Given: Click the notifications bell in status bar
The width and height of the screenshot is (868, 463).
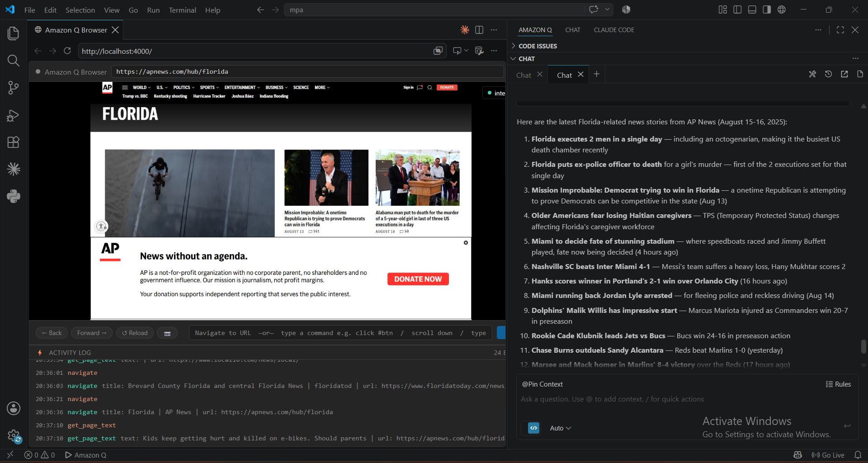Looking at the screenshot, I should coord(858,455).
